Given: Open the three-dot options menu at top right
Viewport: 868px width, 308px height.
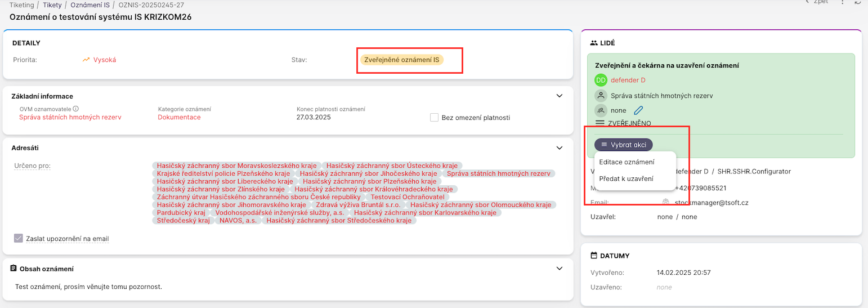Looking at the screenshot, I should [x=843, y=2].
